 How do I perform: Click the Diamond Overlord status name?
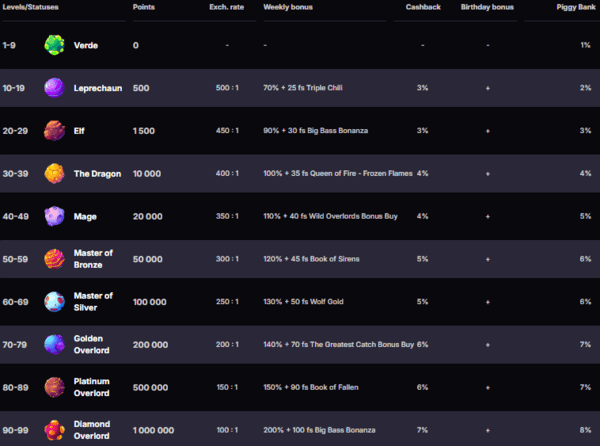tap(92, 430)
